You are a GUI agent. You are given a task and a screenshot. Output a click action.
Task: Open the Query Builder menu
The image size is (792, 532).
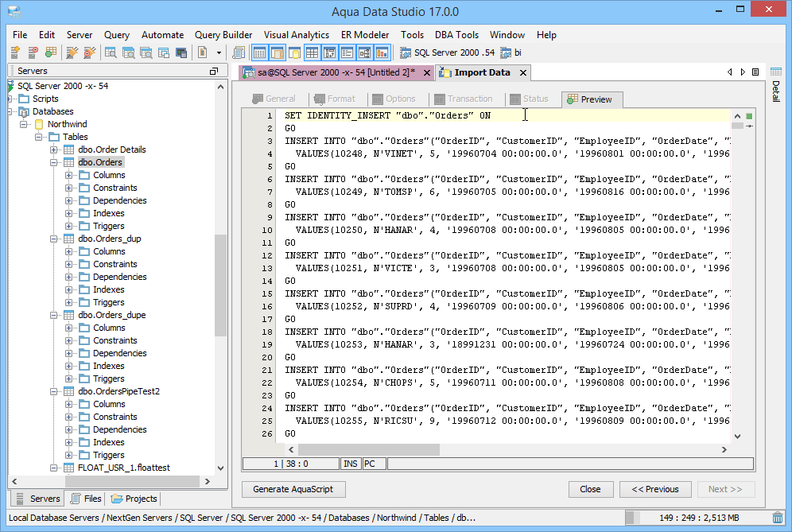pos(223,35)
